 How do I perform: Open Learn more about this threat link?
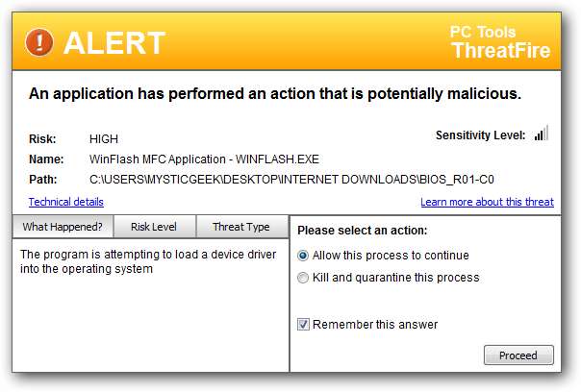coord(487,202)
